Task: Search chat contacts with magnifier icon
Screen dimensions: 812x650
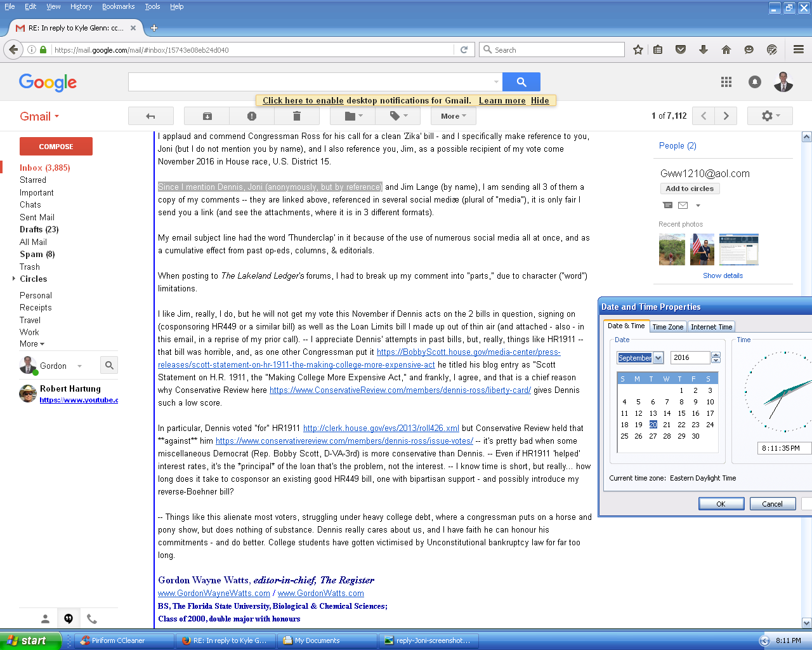Action: (x=109, y=365)
